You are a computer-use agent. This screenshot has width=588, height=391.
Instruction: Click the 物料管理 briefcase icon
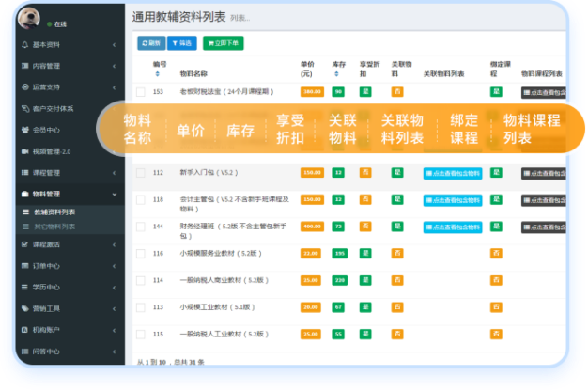click(x=24, y=194)
